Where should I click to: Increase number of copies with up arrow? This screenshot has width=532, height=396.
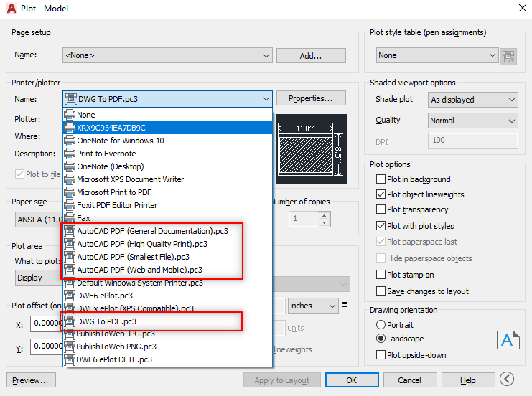pyautogui.click(x=325, y=216)
